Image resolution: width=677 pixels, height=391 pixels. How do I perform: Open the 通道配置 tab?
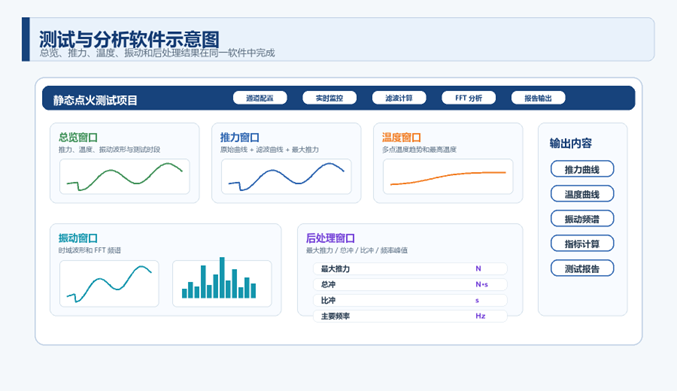pos(260,98)
